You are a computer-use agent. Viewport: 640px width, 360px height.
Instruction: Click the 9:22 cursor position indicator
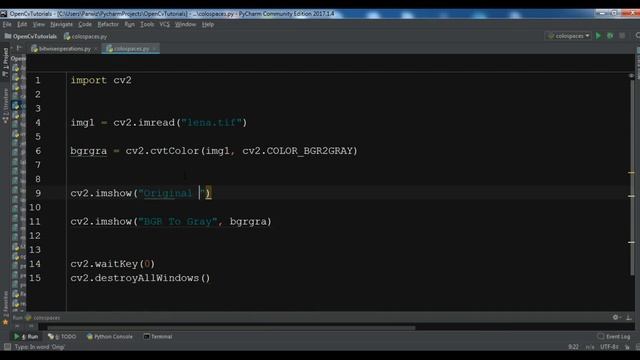click(573, 347)
